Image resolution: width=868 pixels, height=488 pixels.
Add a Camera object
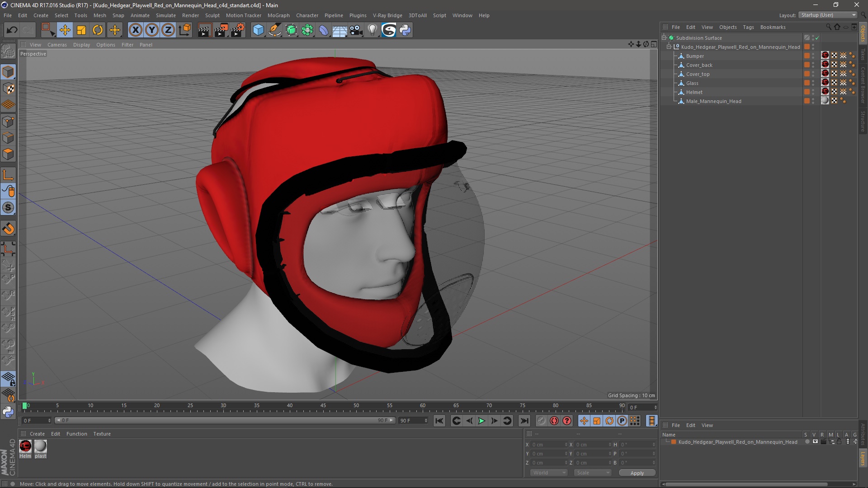pos(356,30)
